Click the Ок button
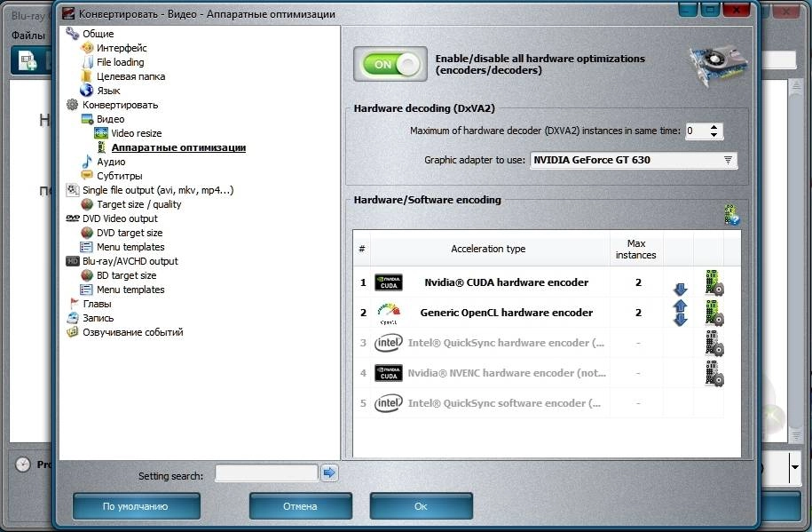Viewport: 812px width, 532px height. tap(421, 506)
